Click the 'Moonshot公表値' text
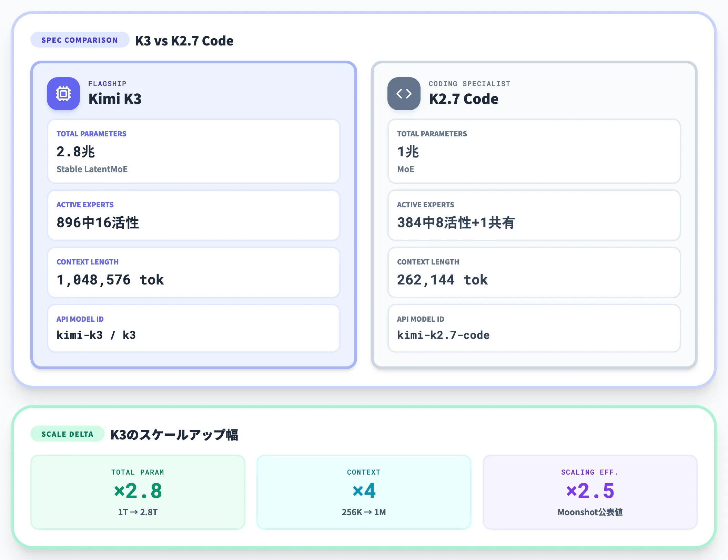728x560 pixels. (590, 512)
